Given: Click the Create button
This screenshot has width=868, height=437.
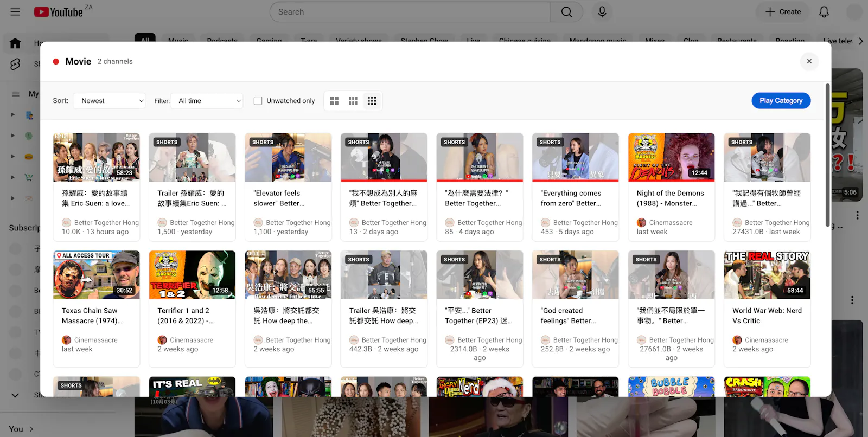Looking at the screenshot, I should point(783,12).
